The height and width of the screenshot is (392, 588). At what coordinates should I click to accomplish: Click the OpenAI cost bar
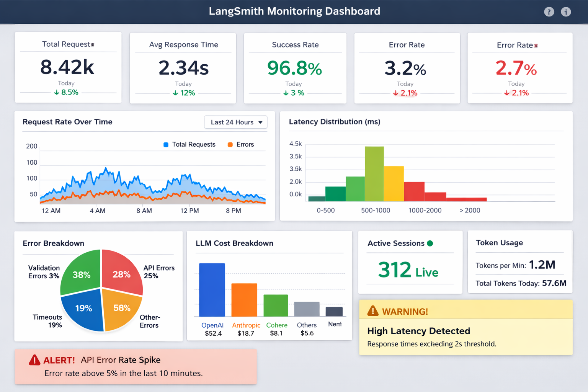[212, 289]
